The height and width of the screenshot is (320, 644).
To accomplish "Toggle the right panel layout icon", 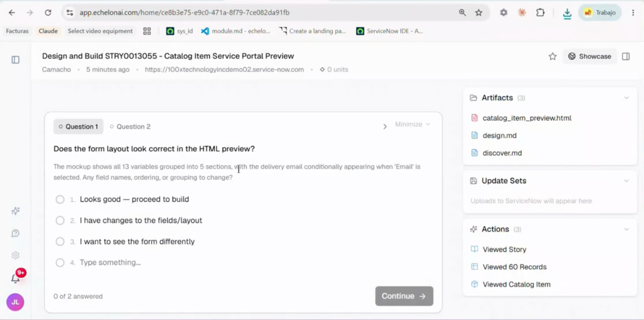I will pyautogui.click(x=626, y=56).
